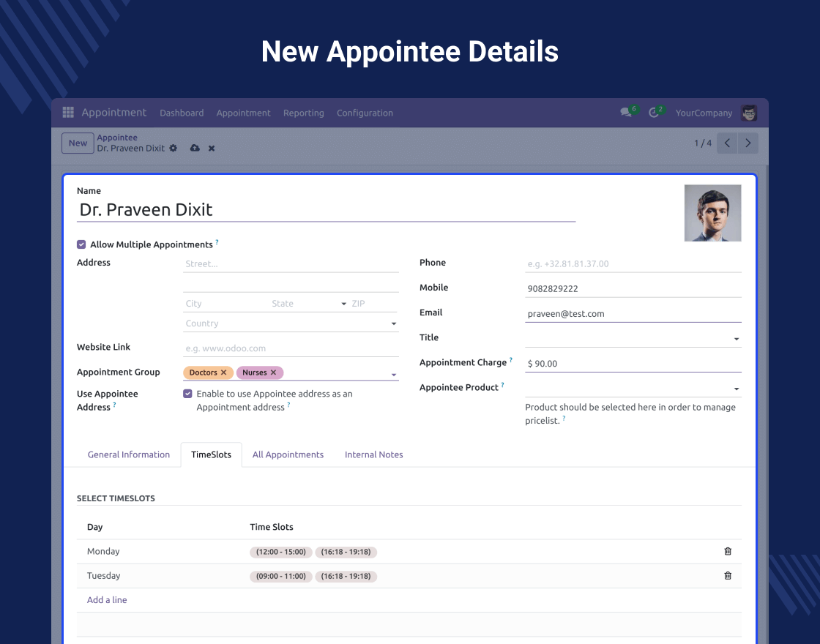The width and height of the screenshot is (820, 644).
Task: Delete the Monday timeslot row
Action: [728, 551]
